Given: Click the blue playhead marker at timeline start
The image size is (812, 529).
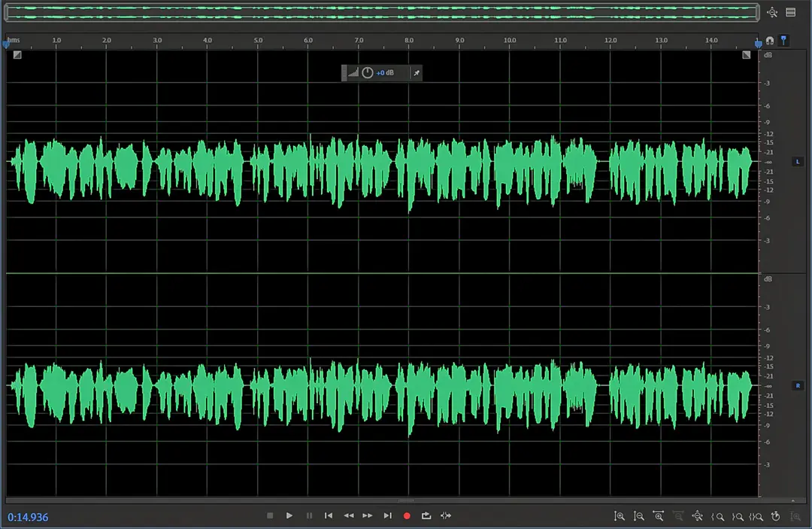Looking at the screenshot, I should click(x=6, y=44).
